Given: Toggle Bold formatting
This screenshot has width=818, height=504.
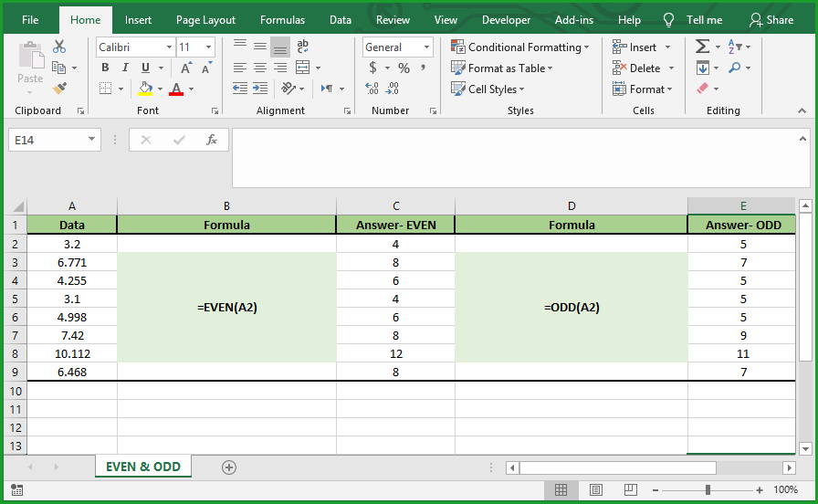Looking at the screenshot, I should [105, 68].
